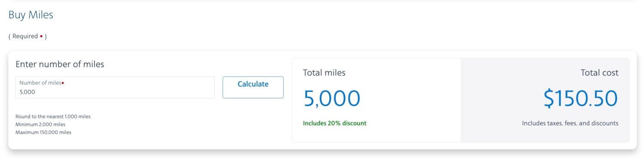The image size is (644, 160).
Task: Click the Includes taxes, fees, and discounts note
Action: (570, 123)
